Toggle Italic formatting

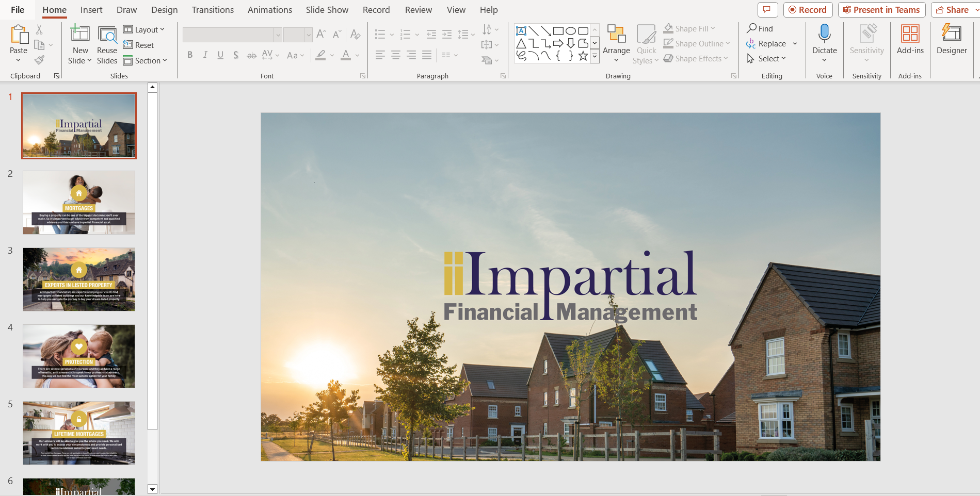tap(205, 55)
